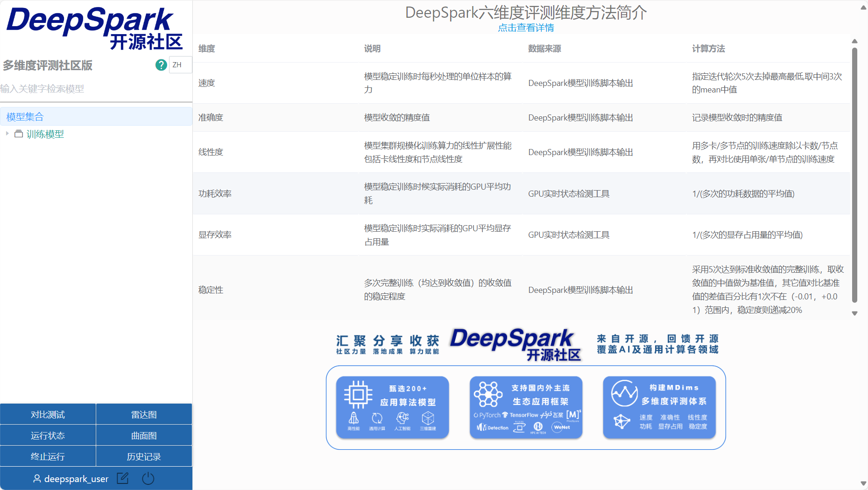Click the user profile icon next to deepspark_user
The image size is (868, 490).
(37, 479)
